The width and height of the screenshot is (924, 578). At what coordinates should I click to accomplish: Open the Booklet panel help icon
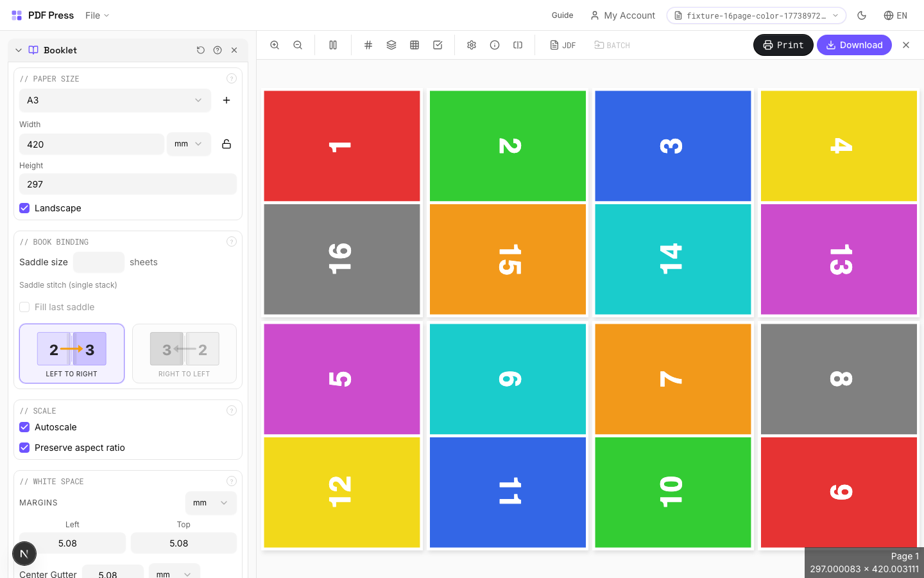[218, 49]
